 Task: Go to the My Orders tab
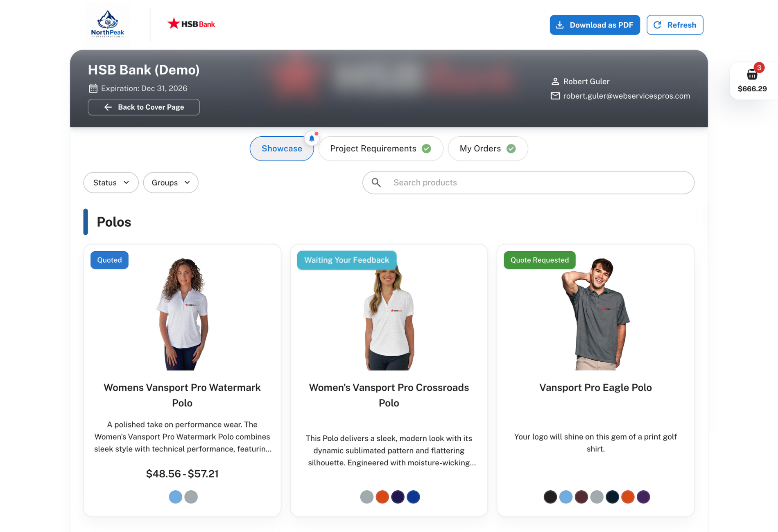tap(488, 149)
